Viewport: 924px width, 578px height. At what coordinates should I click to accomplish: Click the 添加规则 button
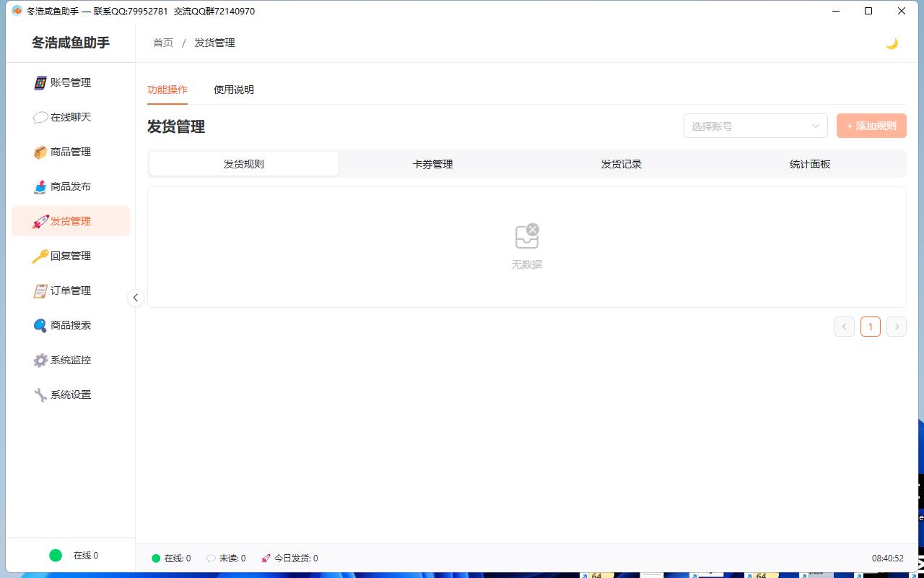pyautogui.click(x=871, y=126)
